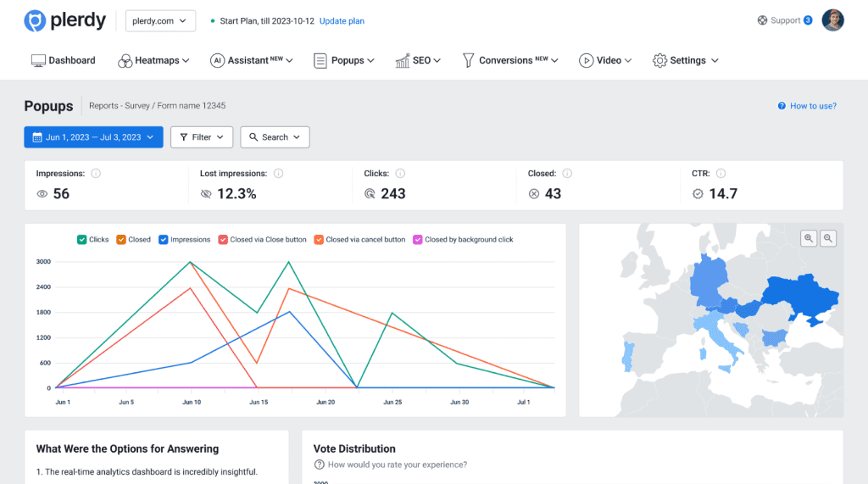The image size is (868, 484).
Task: Click the Popups form icon
Action: (320, 60)
